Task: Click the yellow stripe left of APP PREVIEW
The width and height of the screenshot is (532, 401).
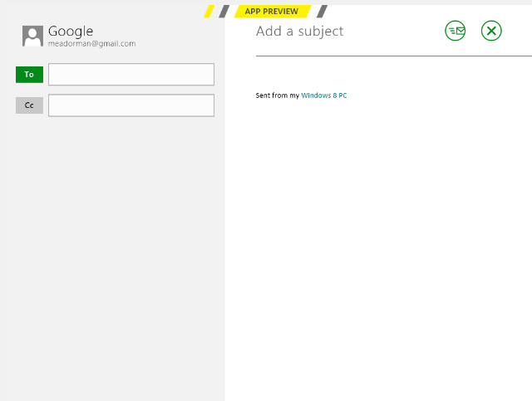Action: click(x=209, y=12)
